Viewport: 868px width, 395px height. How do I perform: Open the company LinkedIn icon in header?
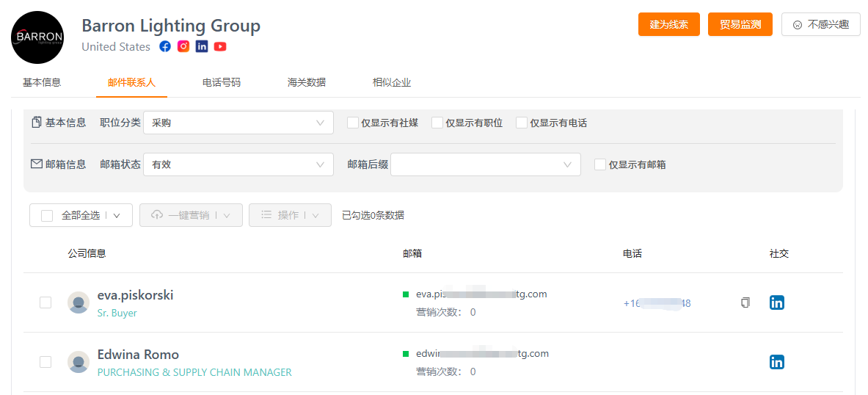[202, 46]
